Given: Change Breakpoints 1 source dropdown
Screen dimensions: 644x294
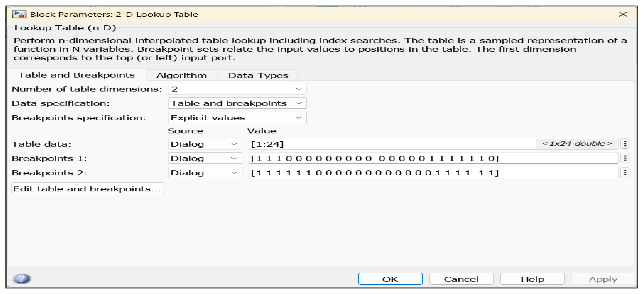Looking at the screenshot, I should 205,158.
